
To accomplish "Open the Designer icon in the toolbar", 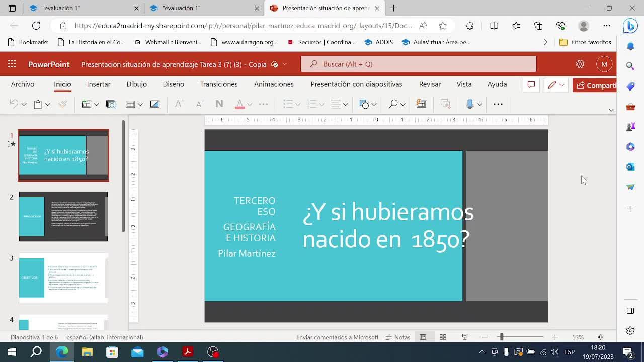I will coord(421,104).
